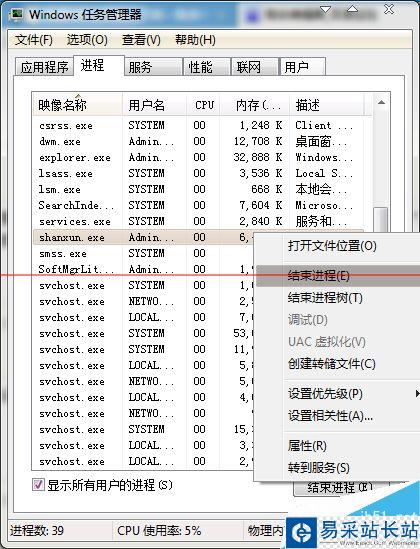Sort by the 内存 column header
The height and width of the screenshot is (549, 420).
254,105
